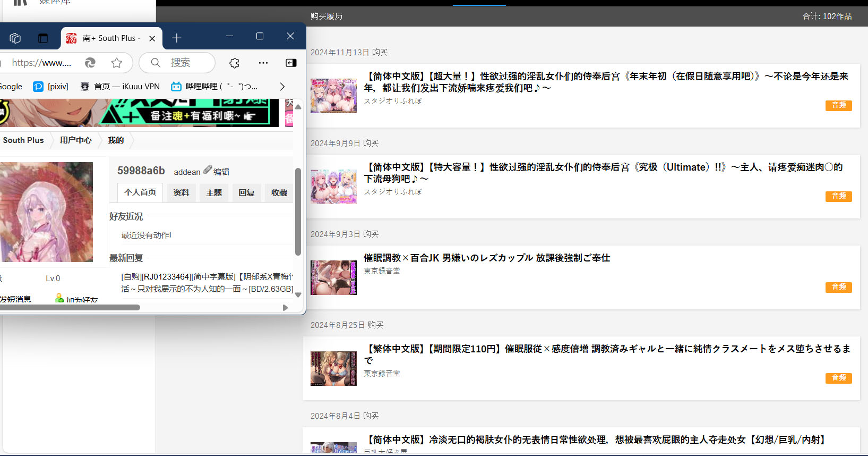This screenshot has width=868, height=456.
Task: Switch to the 资料 profile tab
Action: [x=181, y=192]
